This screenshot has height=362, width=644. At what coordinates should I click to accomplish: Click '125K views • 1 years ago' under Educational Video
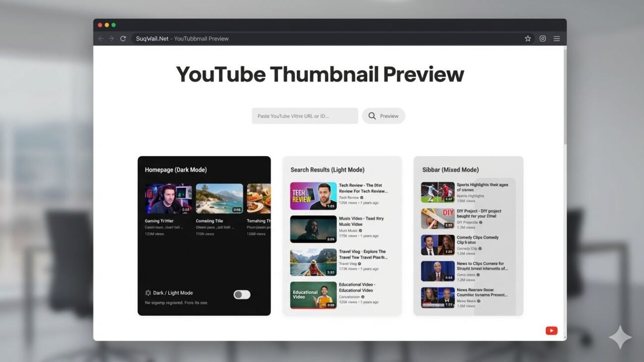[x=359, y=302]
